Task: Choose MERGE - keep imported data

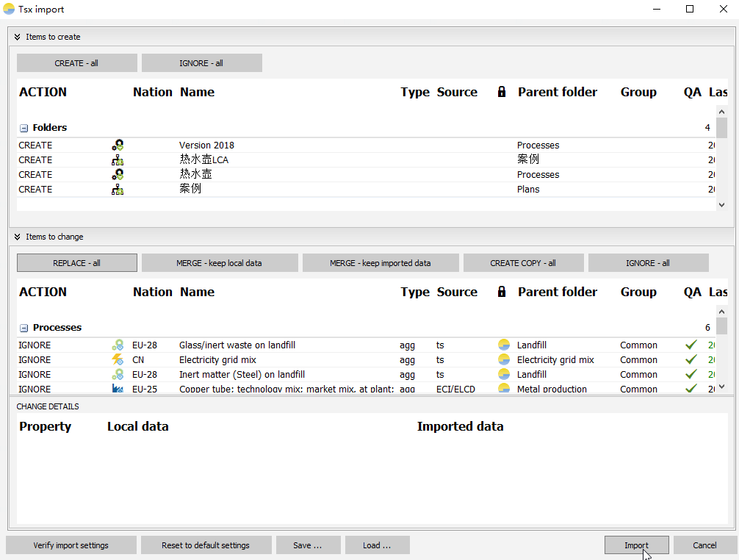Action: coord(381,263)
